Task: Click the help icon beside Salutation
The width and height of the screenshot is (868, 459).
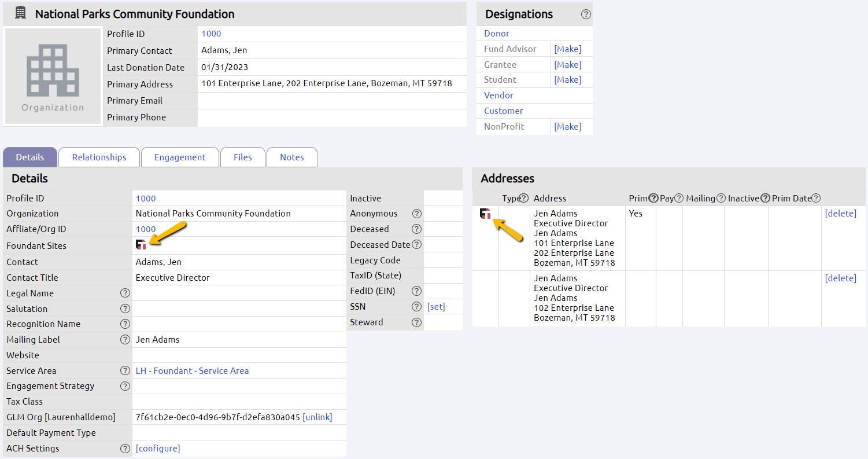Action: pos(125,309)
